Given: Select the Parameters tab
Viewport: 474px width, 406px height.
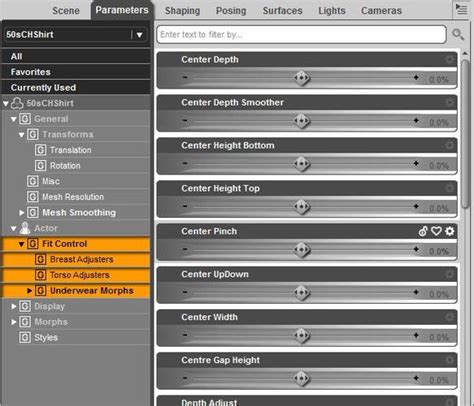Looking at the screenshot, I should (x=122, y=10).
